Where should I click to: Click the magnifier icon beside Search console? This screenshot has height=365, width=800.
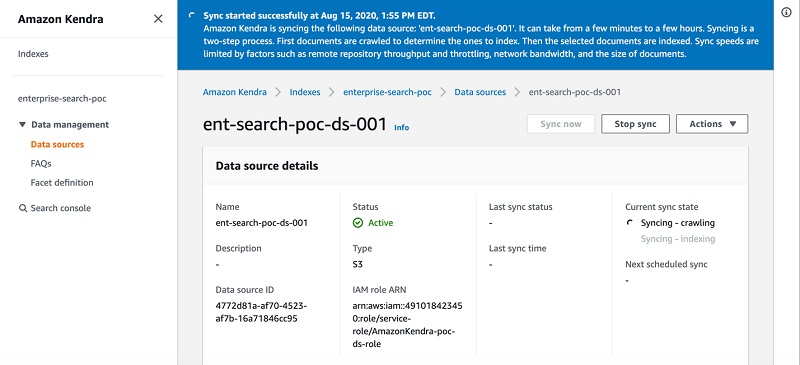22,208
